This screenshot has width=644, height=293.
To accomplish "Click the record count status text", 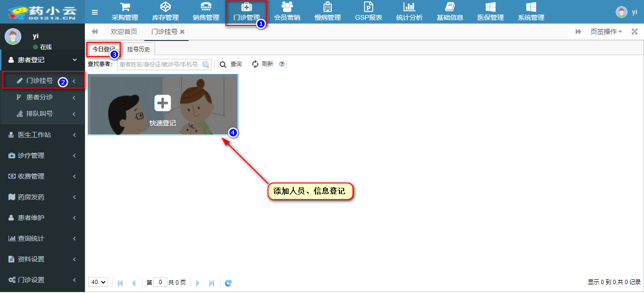I will [614, 282].
